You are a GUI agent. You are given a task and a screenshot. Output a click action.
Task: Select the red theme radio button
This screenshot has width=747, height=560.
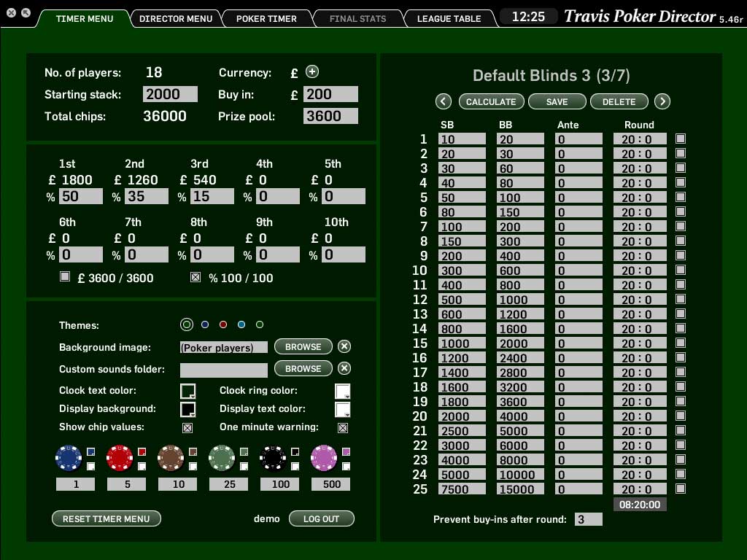pyautogui.click(x=223, y=324)
